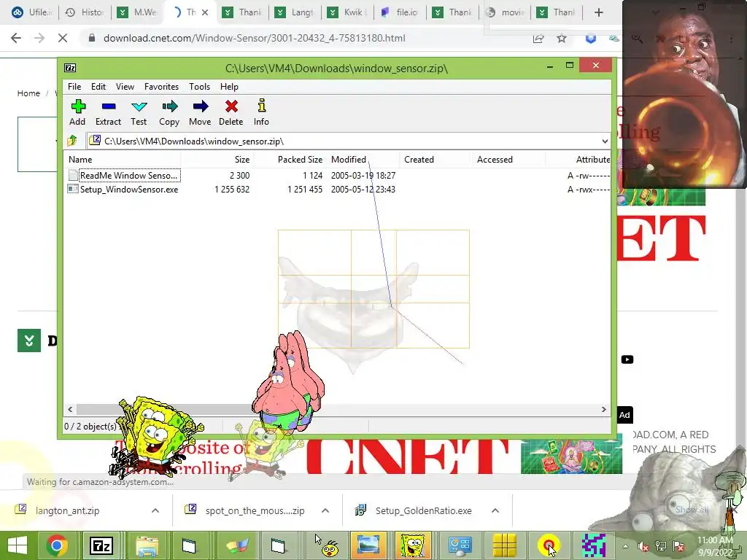This screenshot has width=747, height=560.
Task: Switch to the Kwik tab
Action: click(x=347, y=12)
